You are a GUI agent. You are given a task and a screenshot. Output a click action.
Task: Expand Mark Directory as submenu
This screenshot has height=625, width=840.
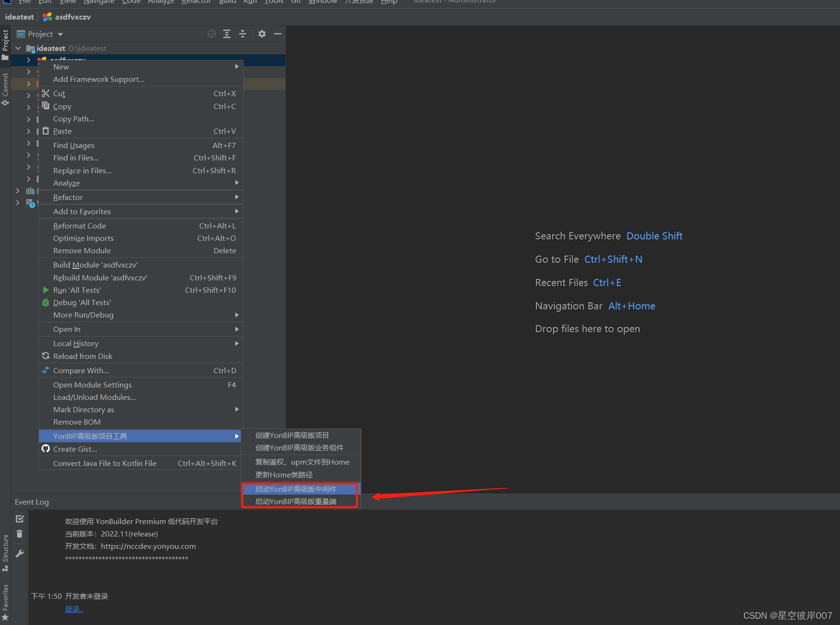pyautogui.click(x=141, y=410)
